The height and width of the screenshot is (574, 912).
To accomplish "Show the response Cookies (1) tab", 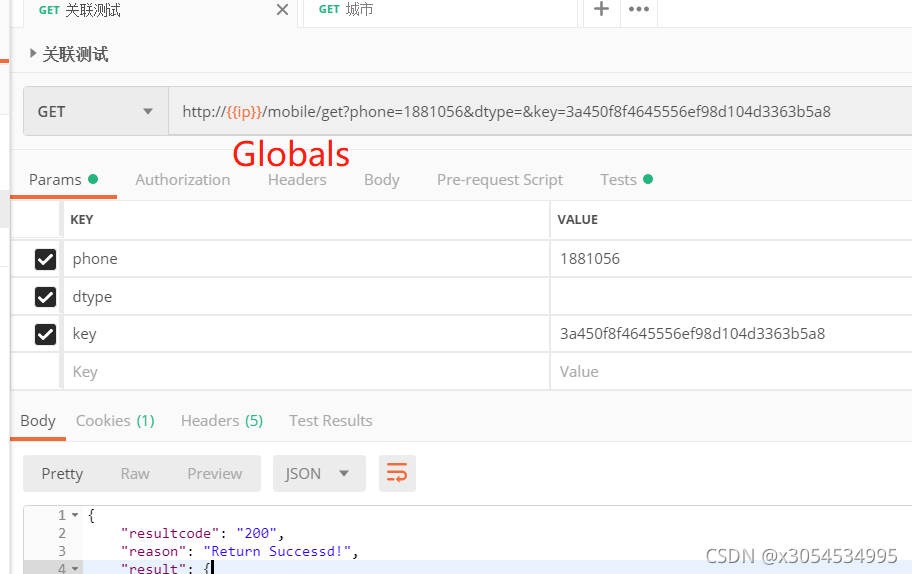I will click(x=115, y=420).
